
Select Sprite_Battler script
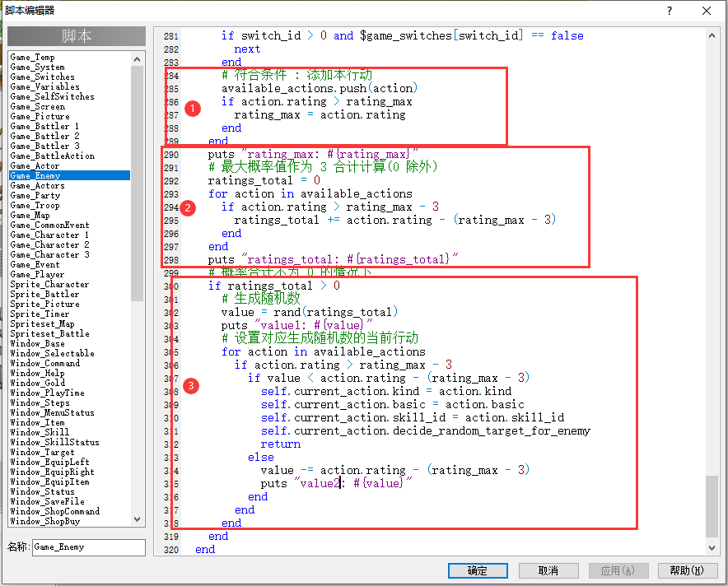pyautogui.click(x=44, y=294)
